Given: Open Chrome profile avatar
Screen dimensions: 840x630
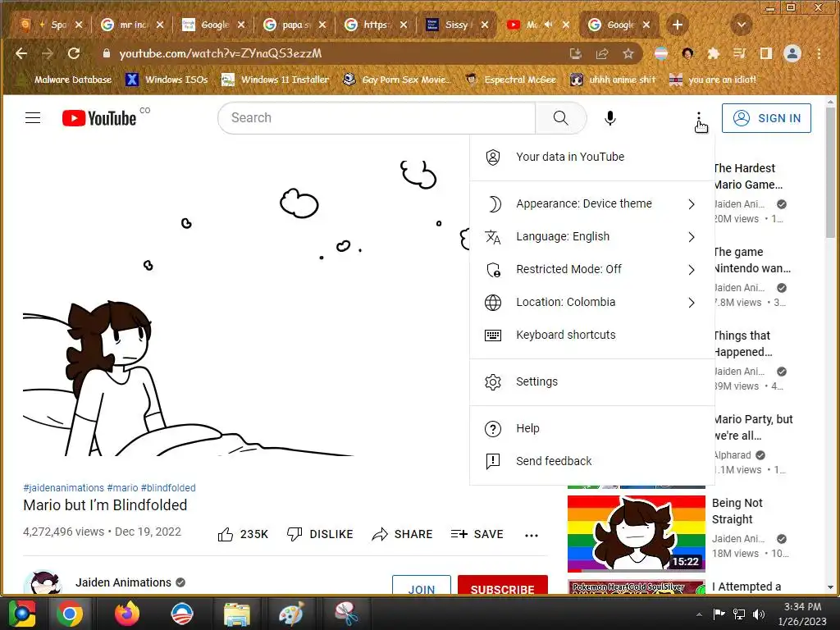Looking at the screenshot, I should [x=792, y=53].
